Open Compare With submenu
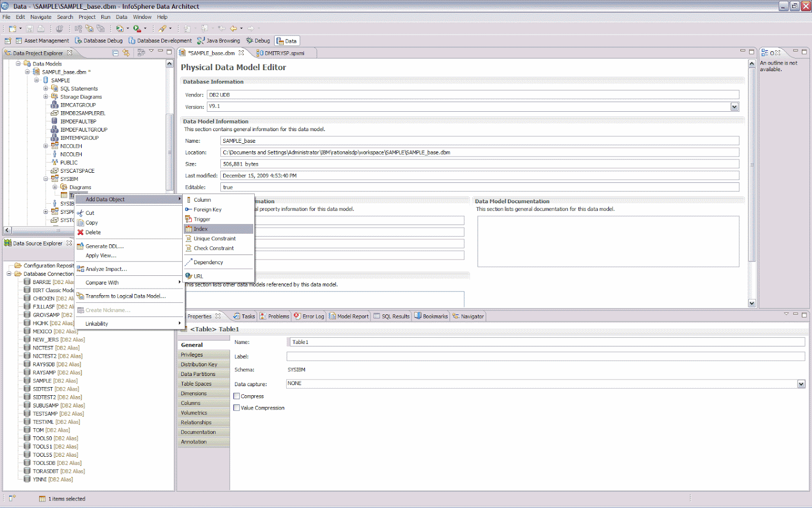The image size is (812, 508). tap(129, 283)
